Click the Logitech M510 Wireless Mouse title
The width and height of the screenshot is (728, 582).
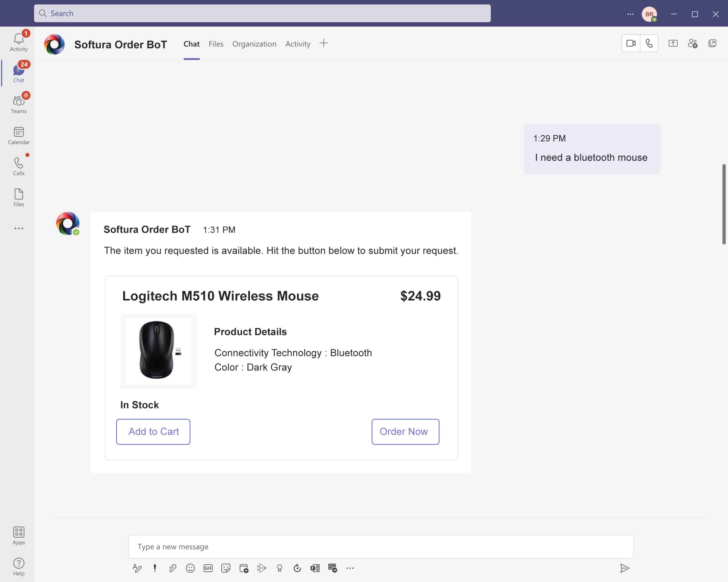pos(220,296)
